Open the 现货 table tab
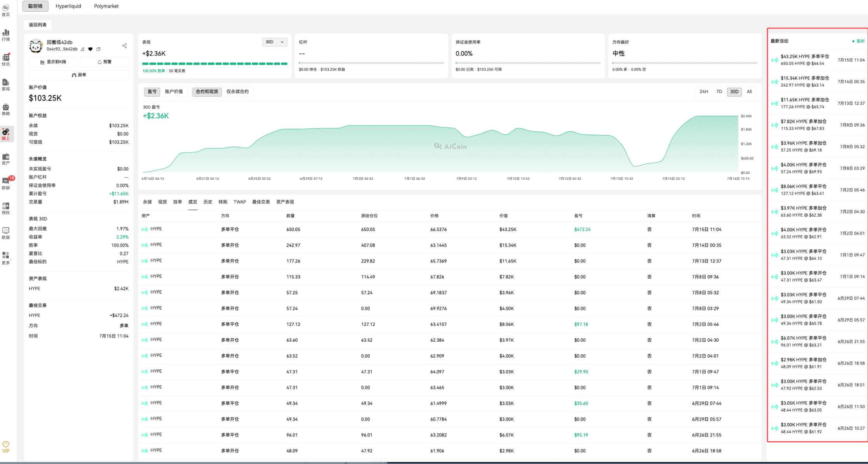This screenshot has width=868, height=464. [x=162, y=202]
